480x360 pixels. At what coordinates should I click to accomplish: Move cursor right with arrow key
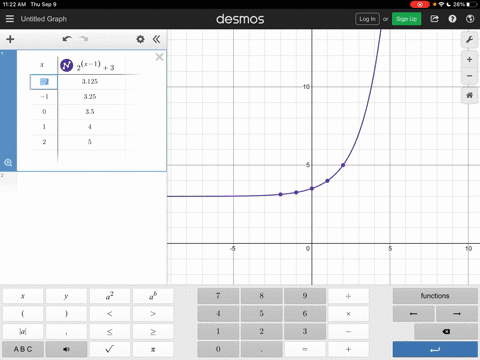click(x=457, y=314)
